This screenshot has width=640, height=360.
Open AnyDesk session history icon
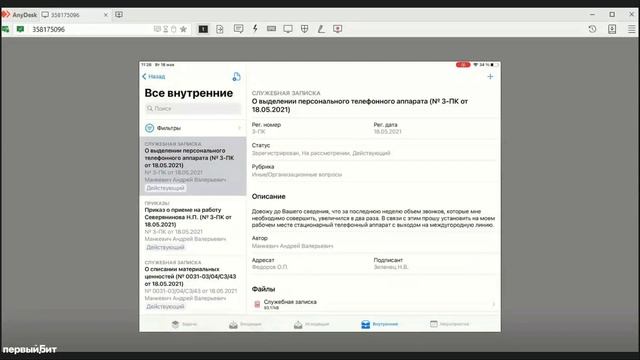592,29
